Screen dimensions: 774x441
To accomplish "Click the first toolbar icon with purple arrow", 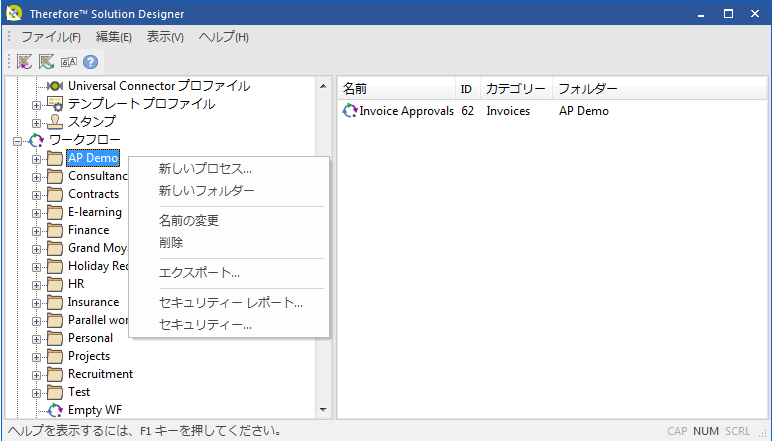I will click(x=25, y=62).
